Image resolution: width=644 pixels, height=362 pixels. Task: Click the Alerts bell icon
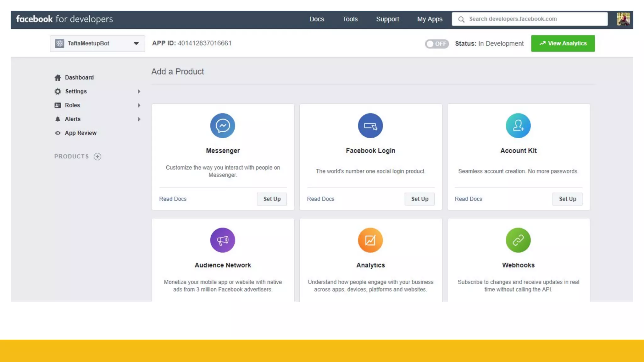[x=58, y=119]
